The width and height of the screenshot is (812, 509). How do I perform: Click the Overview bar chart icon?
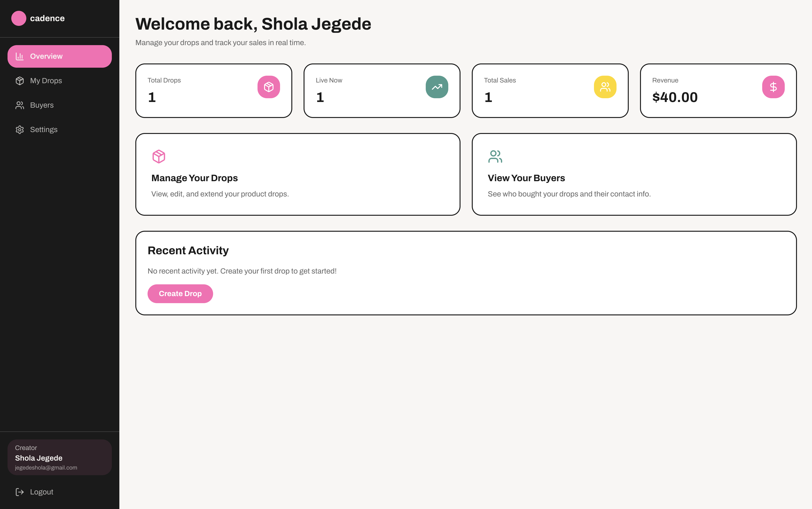tap(20, 56)
